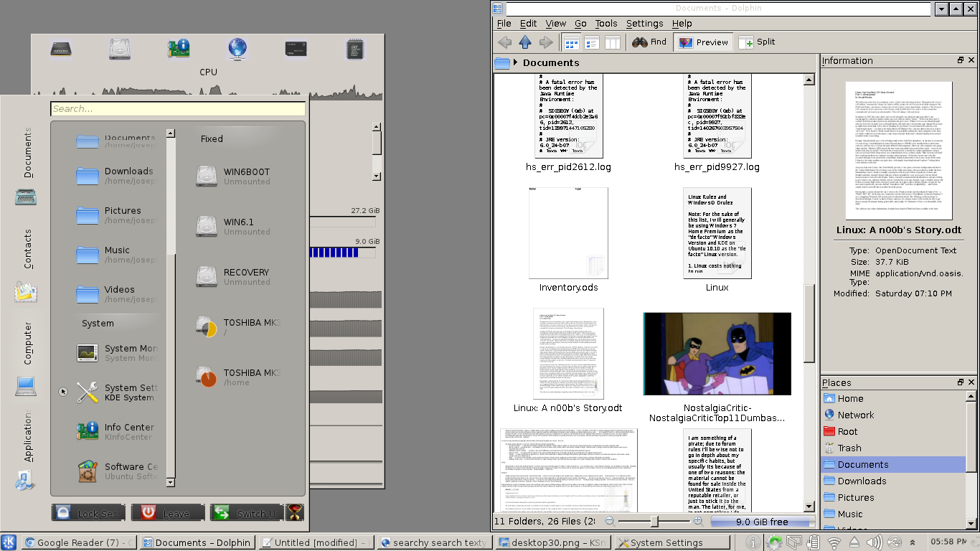Open the KDE kickoff menu button

pos(9,542)
